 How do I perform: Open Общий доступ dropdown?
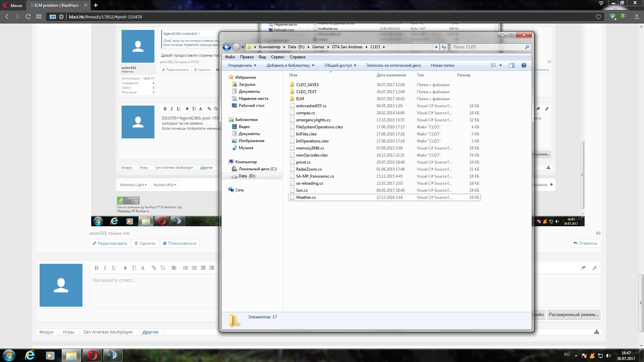340,65
